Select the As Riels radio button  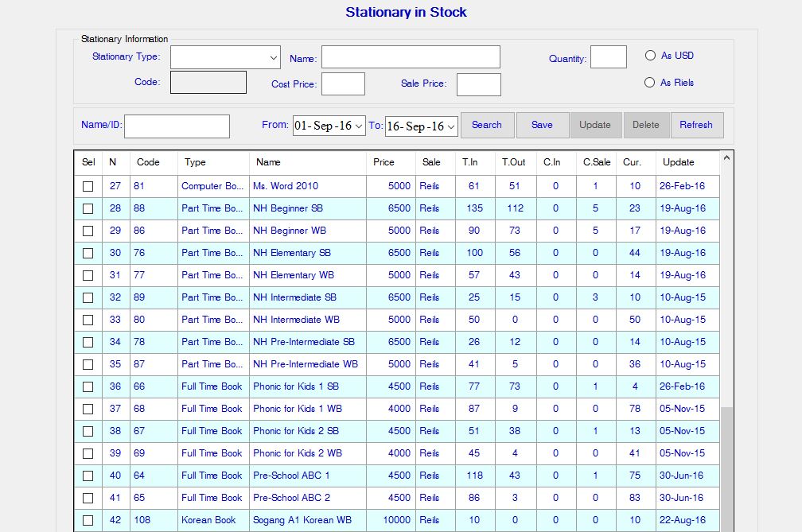point(649,82)
